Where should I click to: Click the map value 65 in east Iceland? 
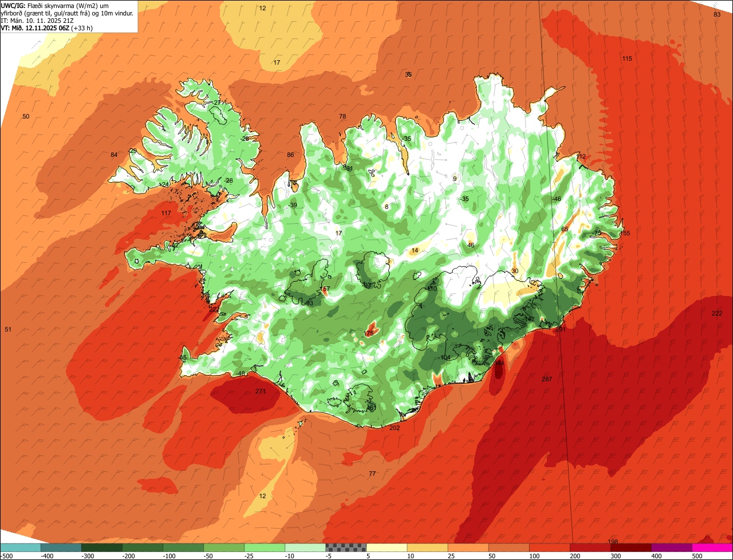[x=565, y=229]
